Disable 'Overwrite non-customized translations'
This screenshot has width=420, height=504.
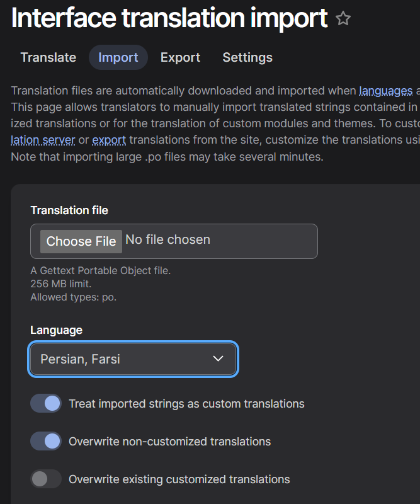tap(45, 441)
